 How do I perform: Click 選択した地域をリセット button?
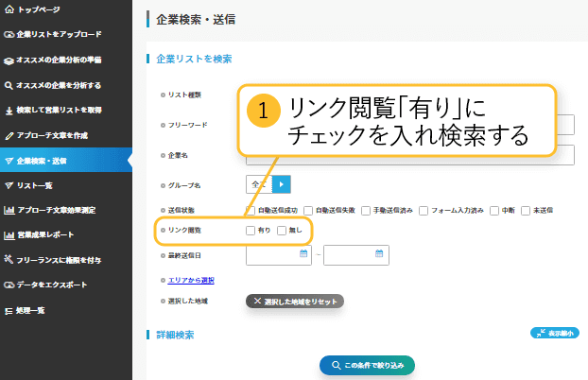pos(295,302)
